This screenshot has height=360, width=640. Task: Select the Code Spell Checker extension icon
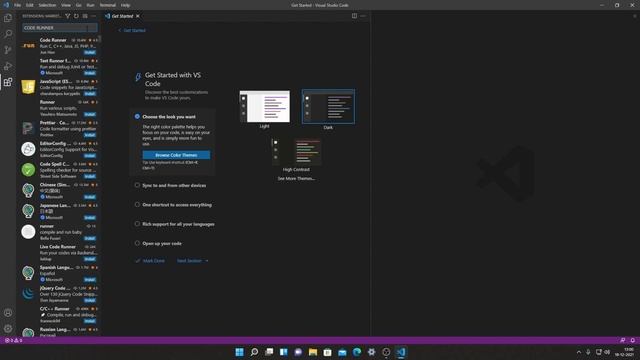tap(28, 169)
